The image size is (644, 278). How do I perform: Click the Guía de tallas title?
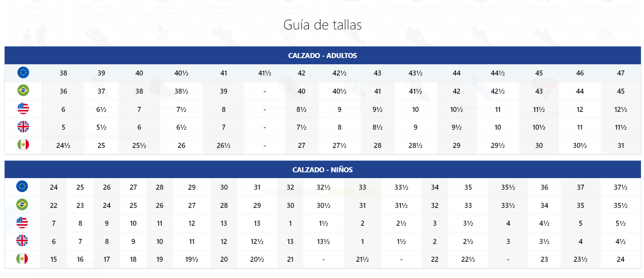pyautogui.click(x=322, y=25)
